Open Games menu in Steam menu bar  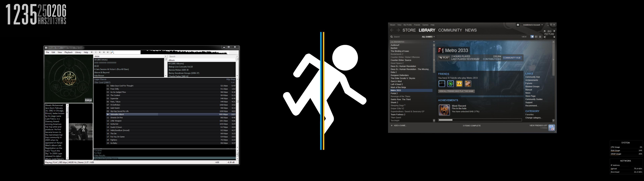[425, 25]
